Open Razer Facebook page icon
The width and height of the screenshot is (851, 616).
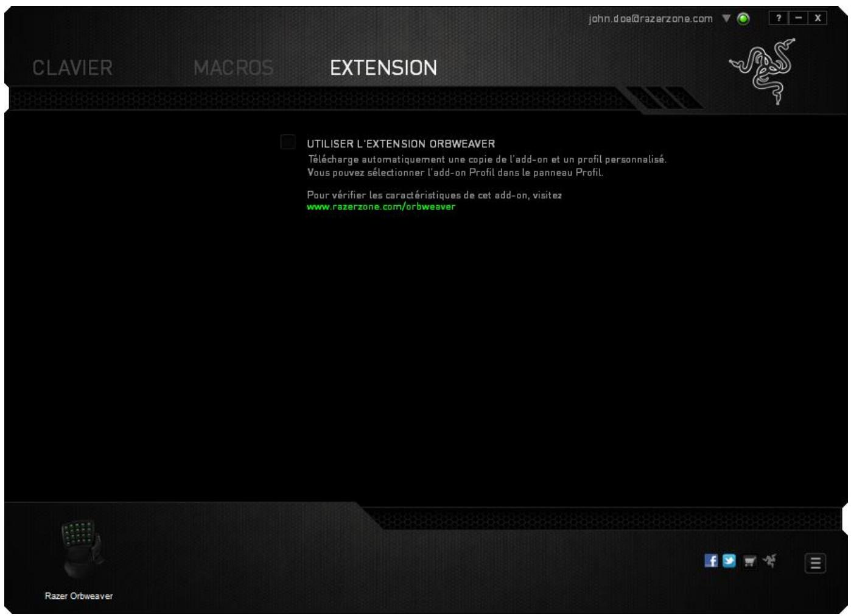coord(711,561)
